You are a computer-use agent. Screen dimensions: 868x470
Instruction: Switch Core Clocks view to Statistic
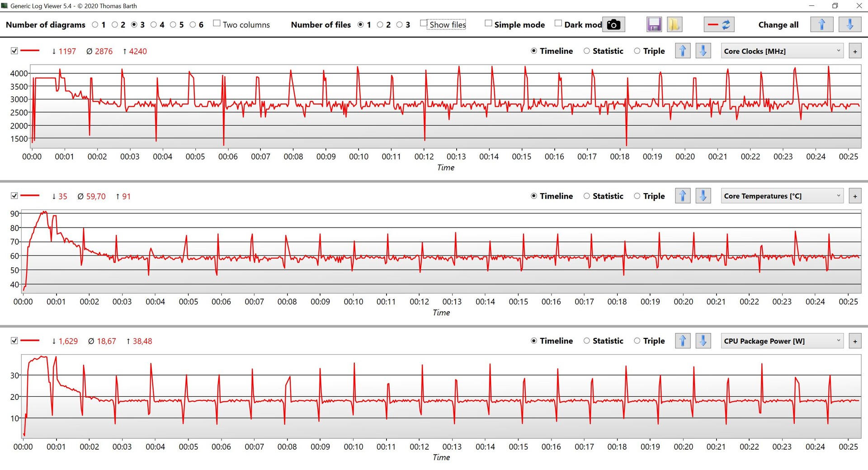(603, 51)
